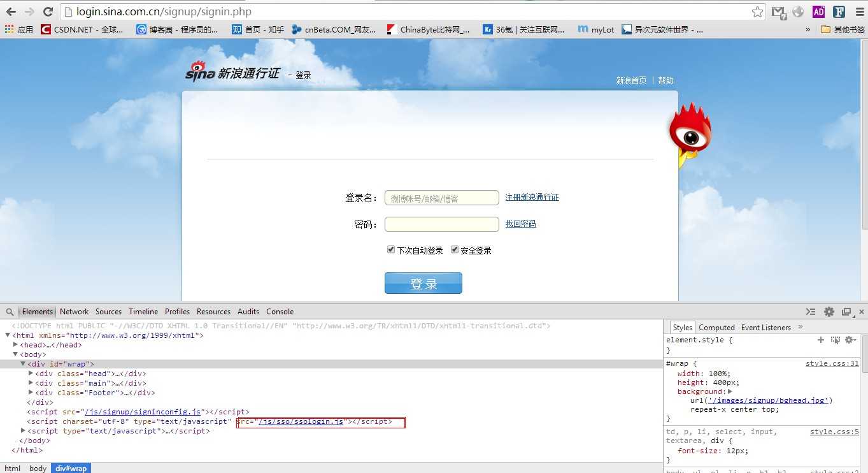Image resolution: width=868 pixels, height=473 pixels.
Task: Click the grey globe extension icon
Action: point(798,11)
